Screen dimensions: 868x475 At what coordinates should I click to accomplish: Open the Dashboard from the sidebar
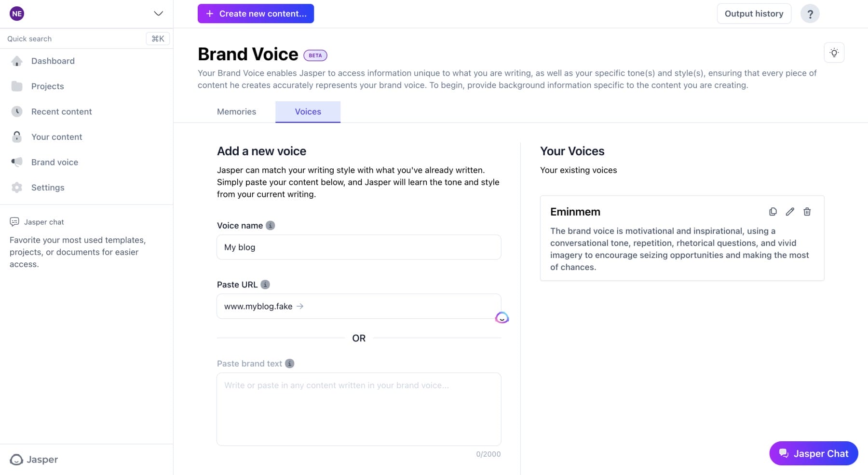(x=53, y=61)
